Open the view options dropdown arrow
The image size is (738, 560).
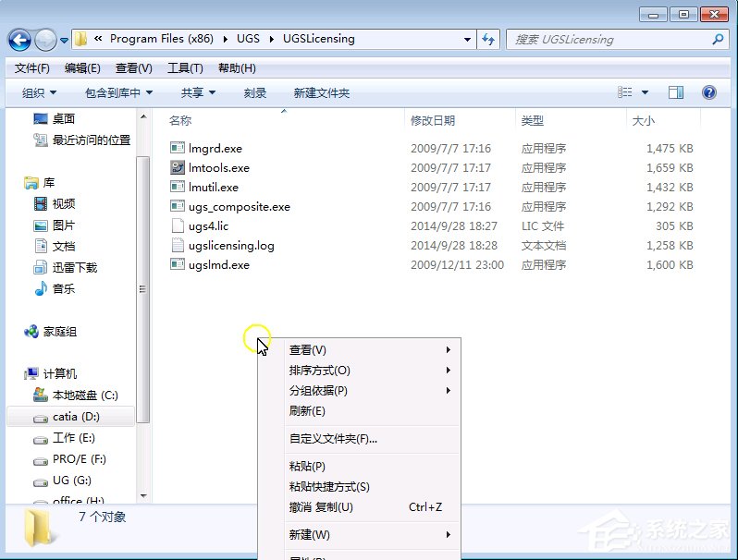[645, 92]
